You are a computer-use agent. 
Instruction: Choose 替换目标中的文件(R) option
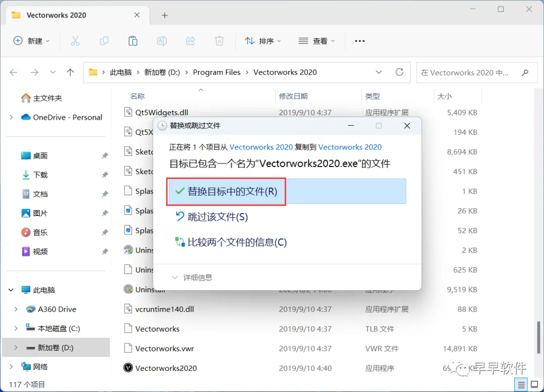pyautogui.click(x=287, y=191)
